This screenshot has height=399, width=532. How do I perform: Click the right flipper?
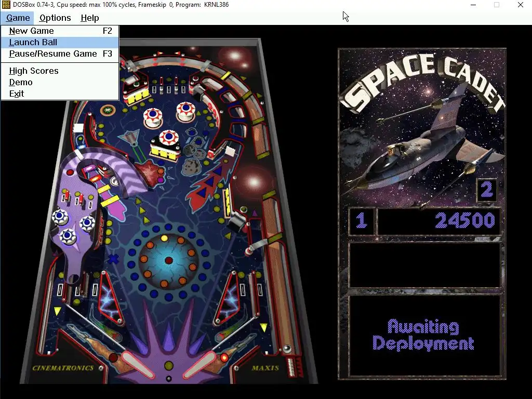[199, 365]
